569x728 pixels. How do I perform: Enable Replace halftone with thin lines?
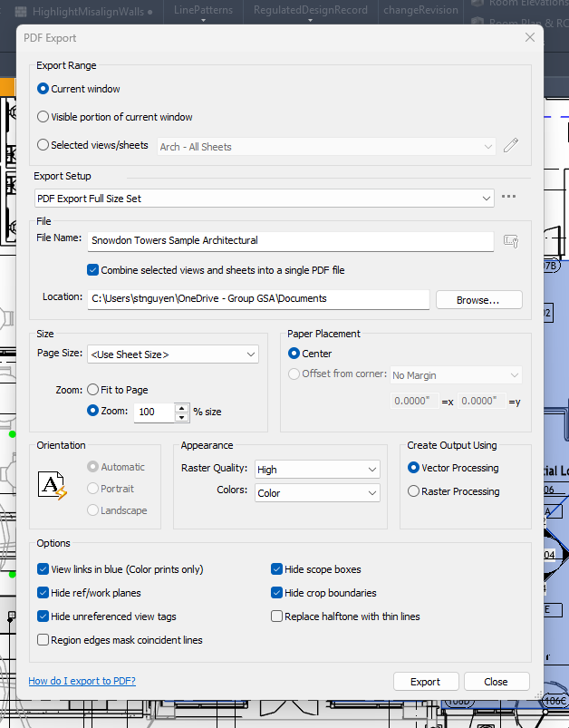click(x=277, y=616)
